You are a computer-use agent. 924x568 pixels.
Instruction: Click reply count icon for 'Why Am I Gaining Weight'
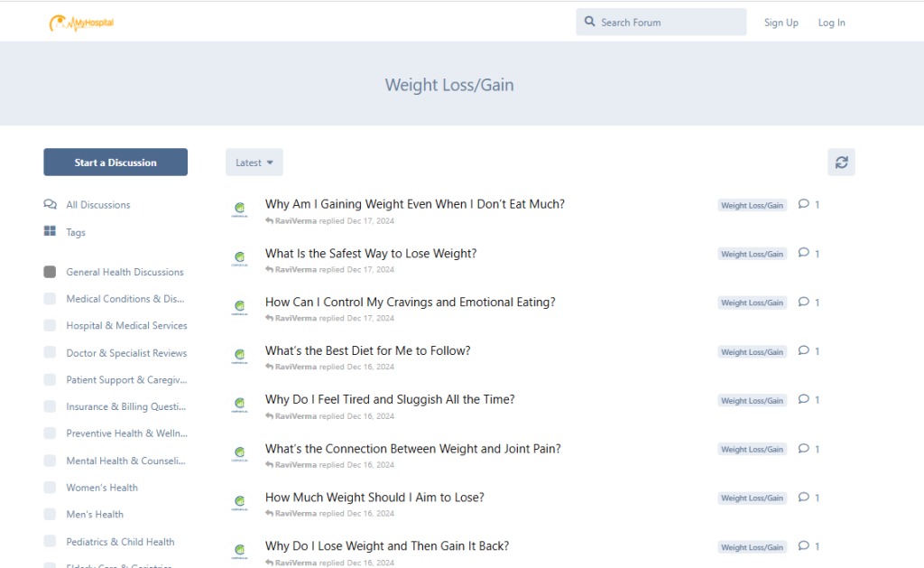(804, 204)
